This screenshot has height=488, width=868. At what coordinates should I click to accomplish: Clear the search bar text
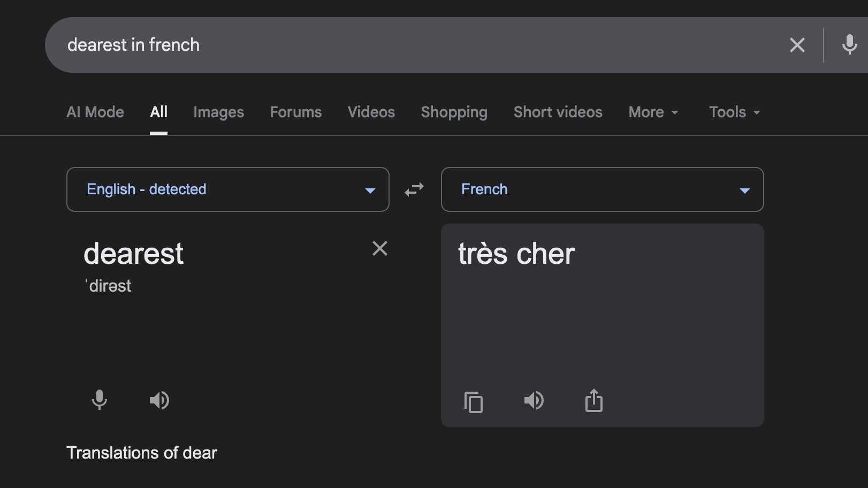797,45
